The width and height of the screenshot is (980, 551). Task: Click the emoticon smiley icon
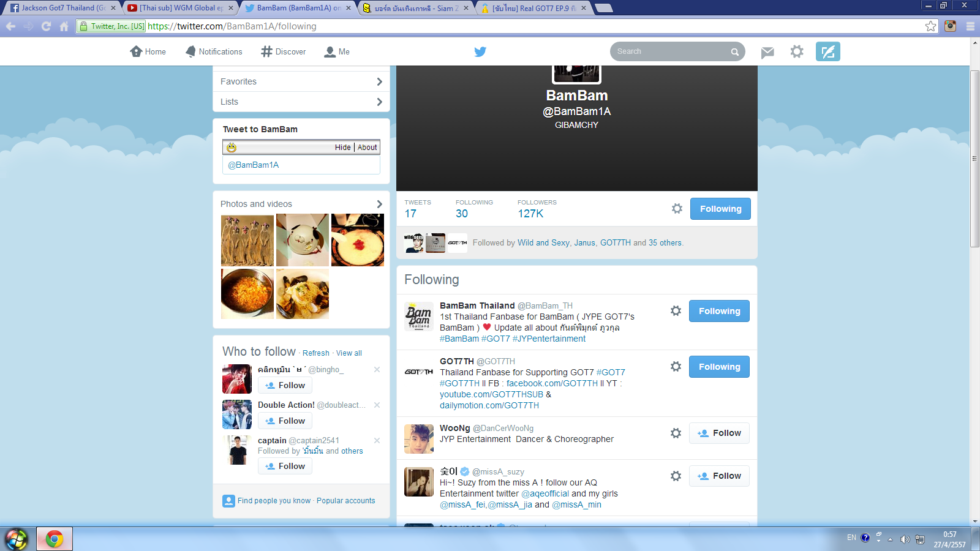coord(232,147)
